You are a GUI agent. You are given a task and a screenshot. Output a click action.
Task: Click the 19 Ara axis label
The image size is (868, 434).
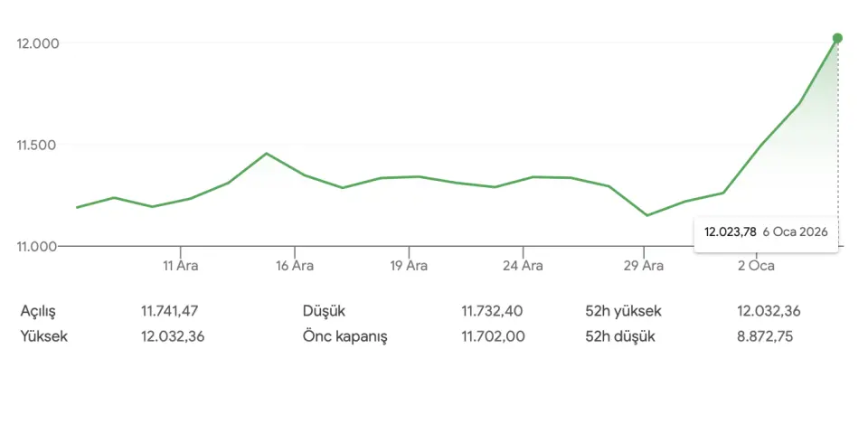(x=409, y=266)
